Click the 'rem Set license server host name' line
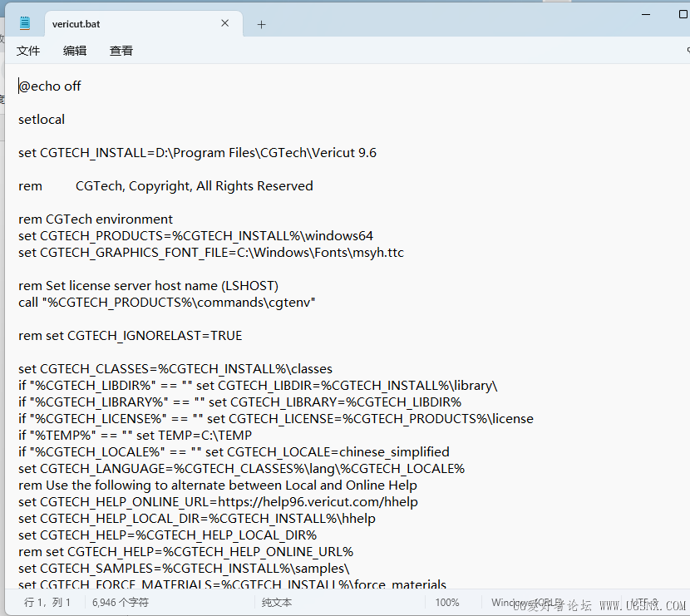 (148, 286)
